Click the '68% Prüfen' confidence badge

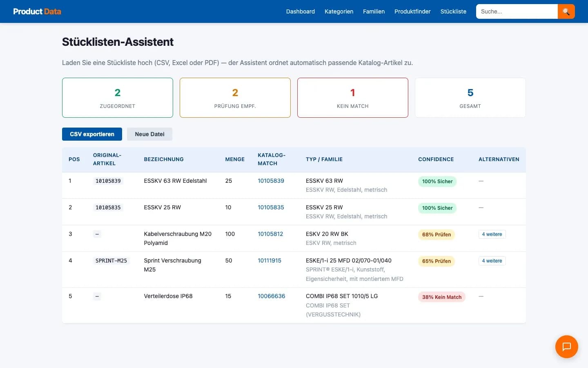pyautogui.click(x=437, y=235)
